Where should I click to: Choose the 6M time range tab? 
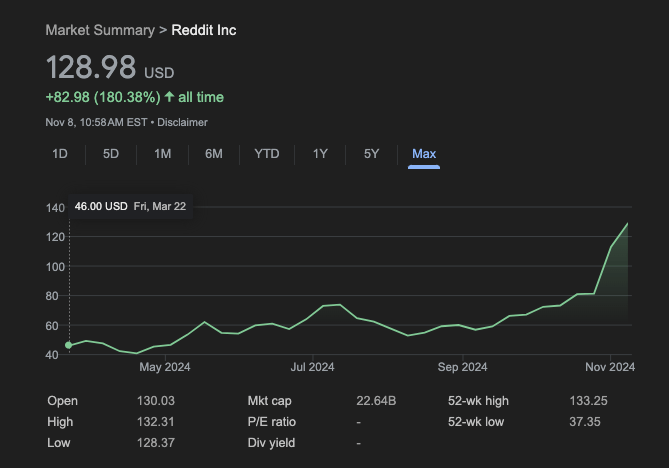tap(213, 154)
